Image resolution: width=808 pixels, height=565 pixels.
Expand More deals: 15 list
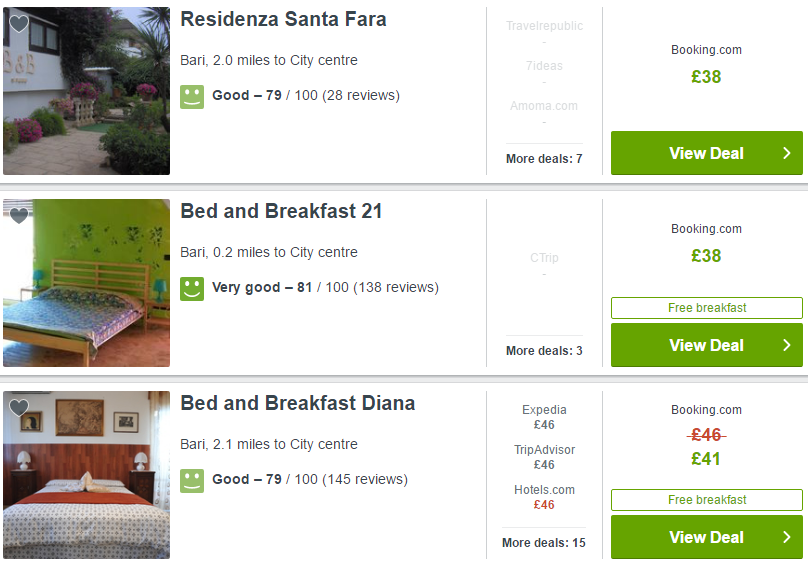tap(544, 543)
